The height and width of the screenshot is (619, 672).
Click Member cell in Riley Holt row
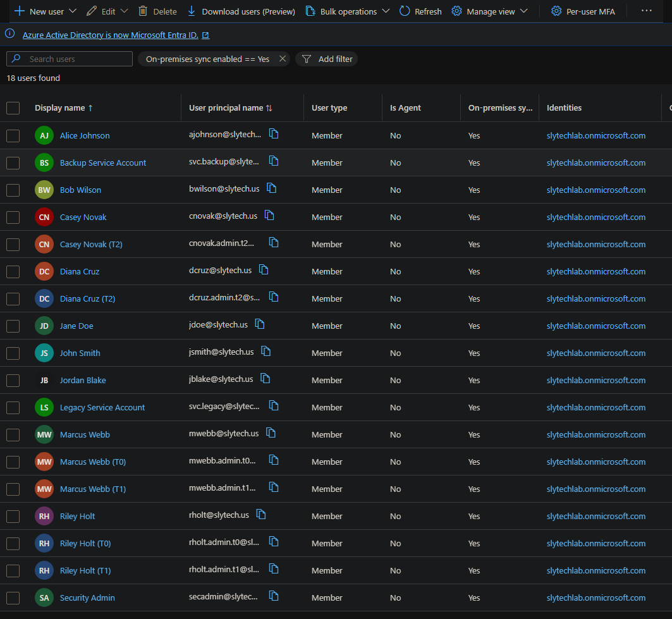point(327,516)
